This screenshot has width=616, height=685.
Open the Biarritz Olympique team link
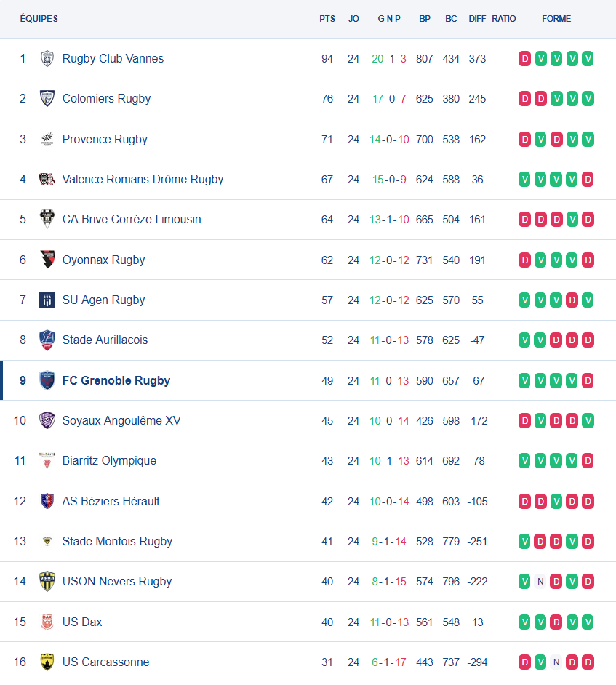tap(109, 460)
